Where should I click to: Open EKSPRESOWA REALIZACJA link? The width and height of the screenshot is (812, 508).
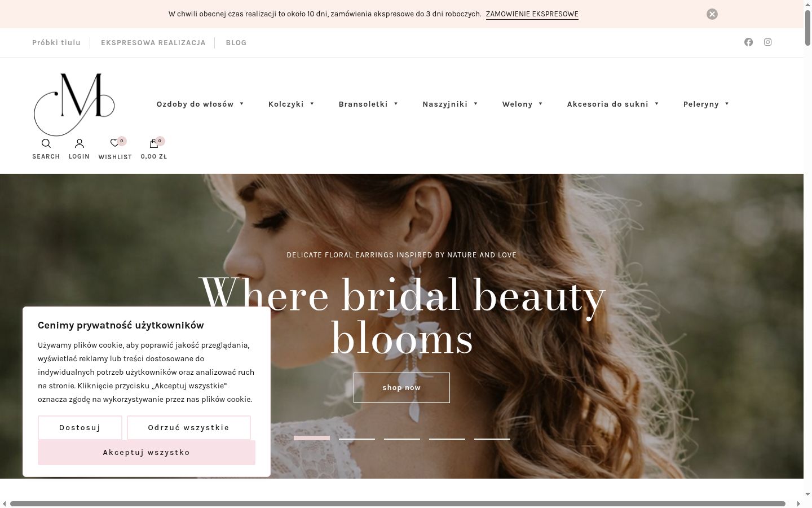[153, 43]
